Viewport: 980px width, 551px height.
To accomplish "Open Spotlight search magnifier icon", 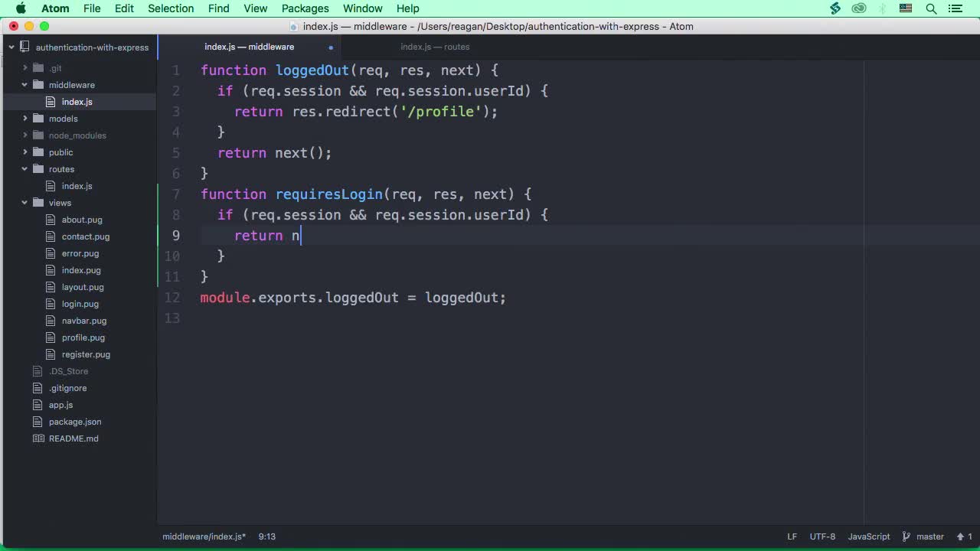I will tap(931, 8).
